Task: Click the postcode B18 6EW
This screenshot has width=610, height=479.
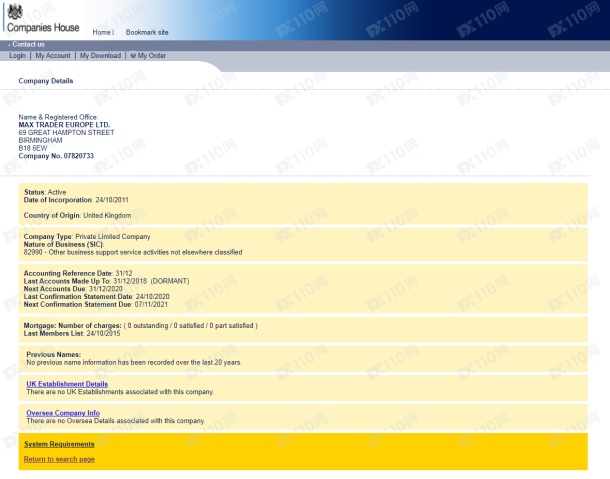Action: click(32, 148)
